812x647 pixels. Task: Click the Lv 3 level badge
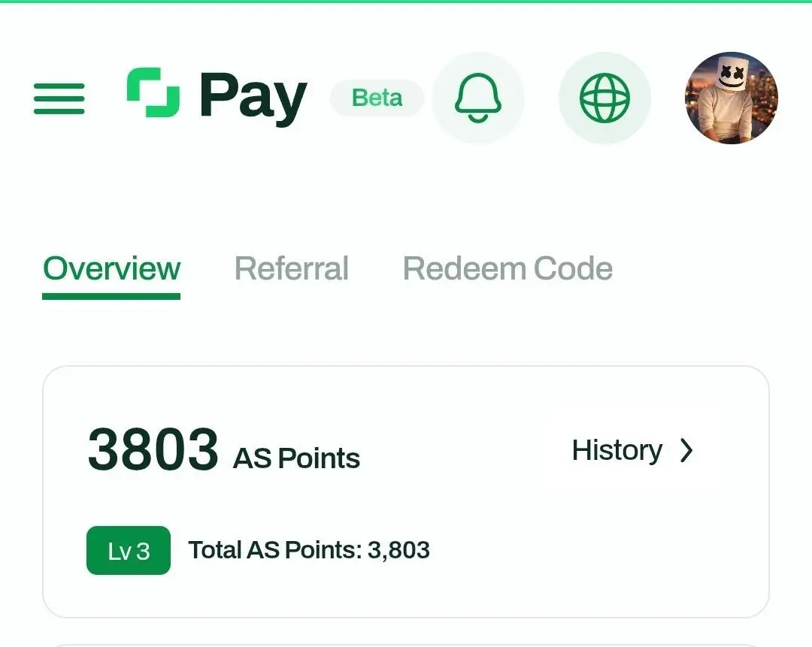129,551
